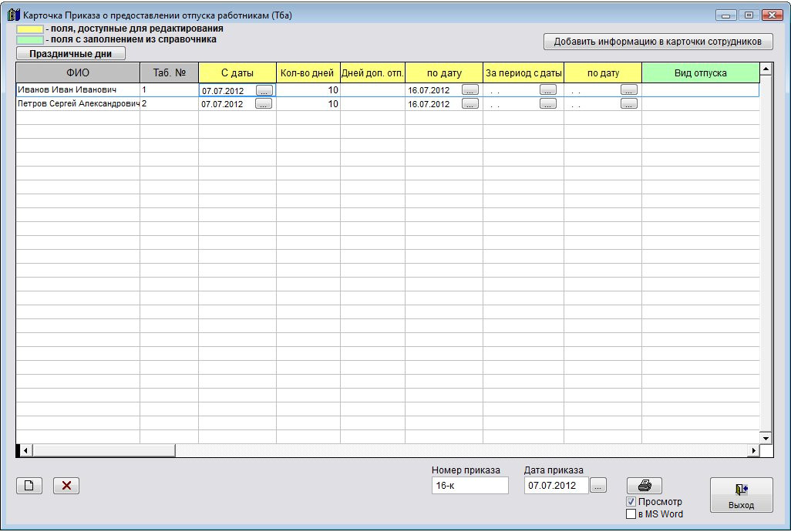Click the printer icon button
Viewport: 791px width, 532px height.
(644, 486)
